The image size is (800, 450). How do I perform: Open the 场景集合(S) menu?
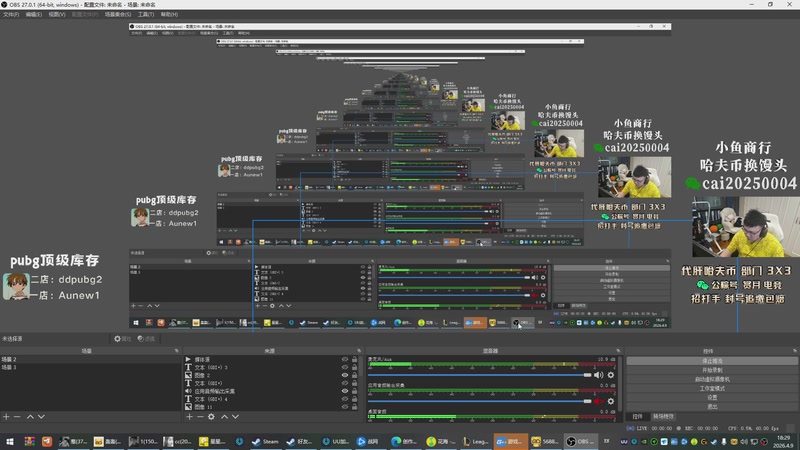click(118, 15)
